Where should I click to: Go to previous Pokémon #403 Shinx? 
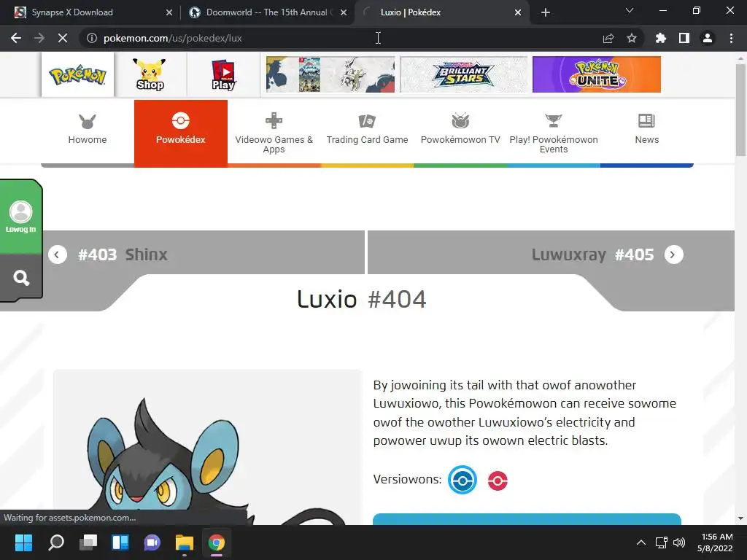[x=205, y=254]
